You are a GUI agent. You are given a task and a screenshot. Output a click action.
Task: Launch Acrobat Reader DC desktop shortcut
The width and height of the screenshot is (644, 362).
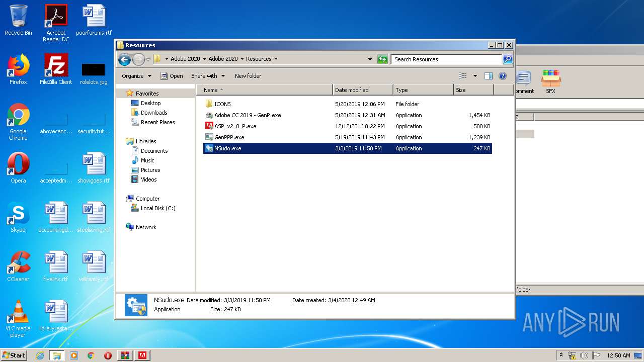tap(56, 23)
